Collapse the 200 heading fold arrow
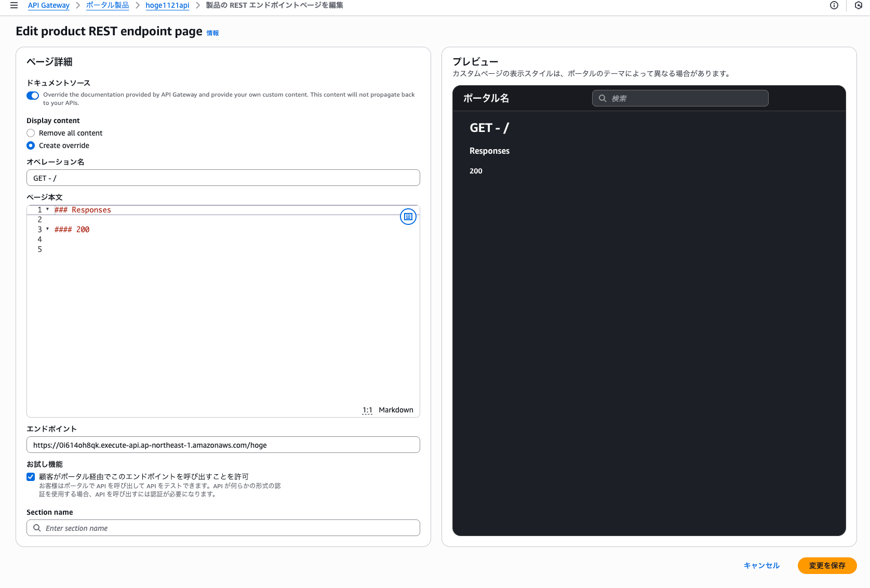The width and height of the screenshot is (870, 588). coord(48,229)
